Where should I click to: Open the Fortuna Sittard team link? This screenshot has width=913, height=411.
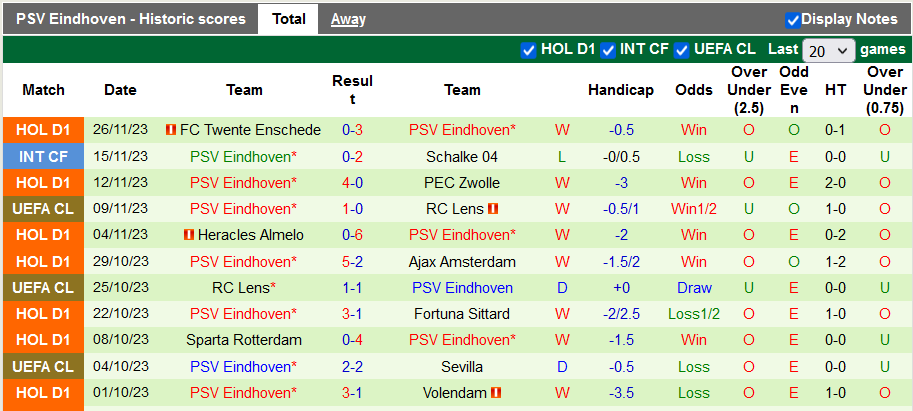(x=461, y=313)
